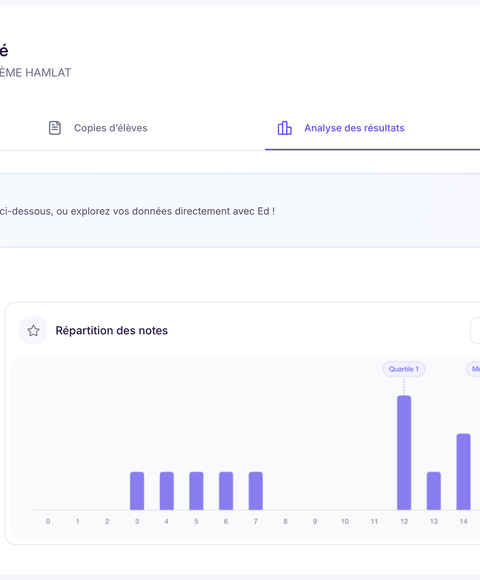Click the bar for grade 4
Screen dimensions: 480x580
[x=166, y=491]
